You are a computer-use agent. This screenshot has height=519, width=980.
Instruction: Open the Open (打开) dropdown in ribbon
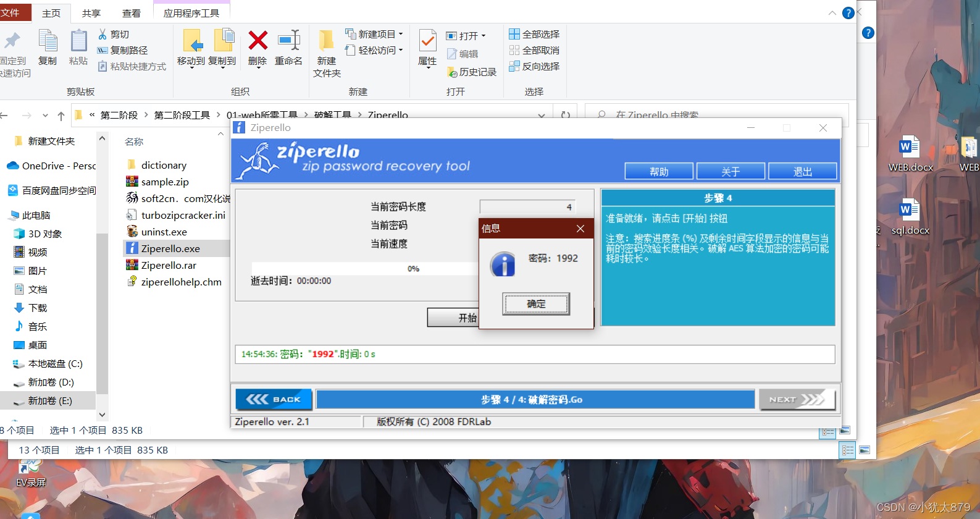(466, 36)
